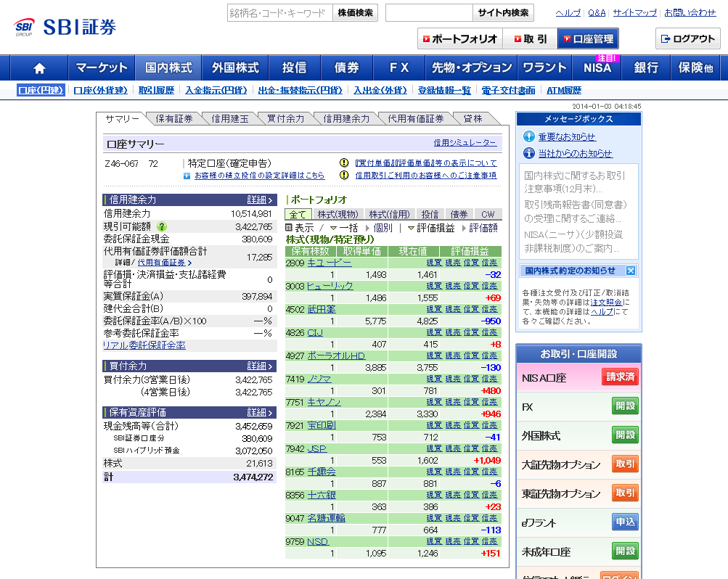Image resolution: width=728 pixels, height=579 pixels.
Task: Click arrow icon beside 積立投信 settings link
Action: click(187, 176)
